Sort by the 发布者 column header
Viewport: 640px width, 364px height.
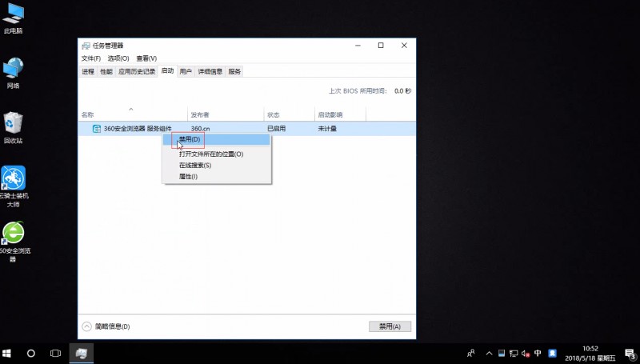pyautogui.click(x=226, y=114)
